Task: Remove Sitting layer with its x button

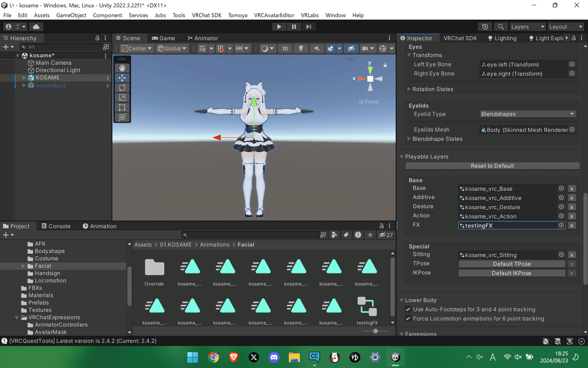Action: [572, 255]
